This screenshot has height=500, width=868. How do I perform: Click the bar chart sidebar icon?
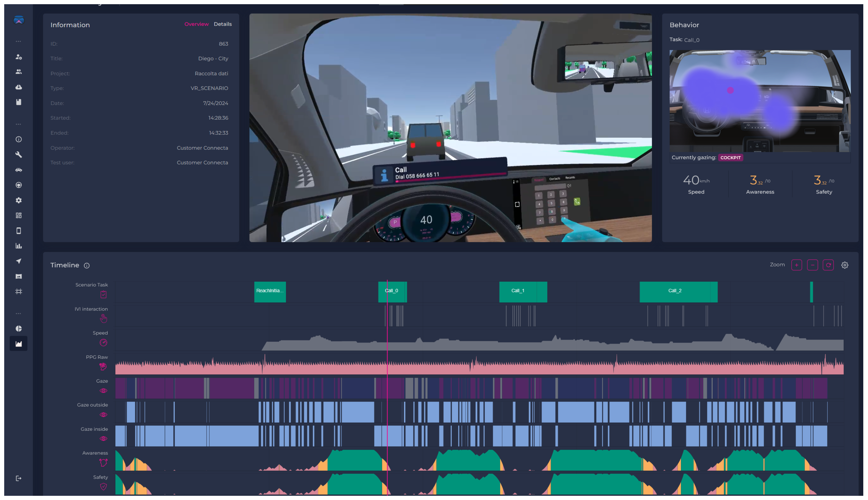[x=19, y=246]
